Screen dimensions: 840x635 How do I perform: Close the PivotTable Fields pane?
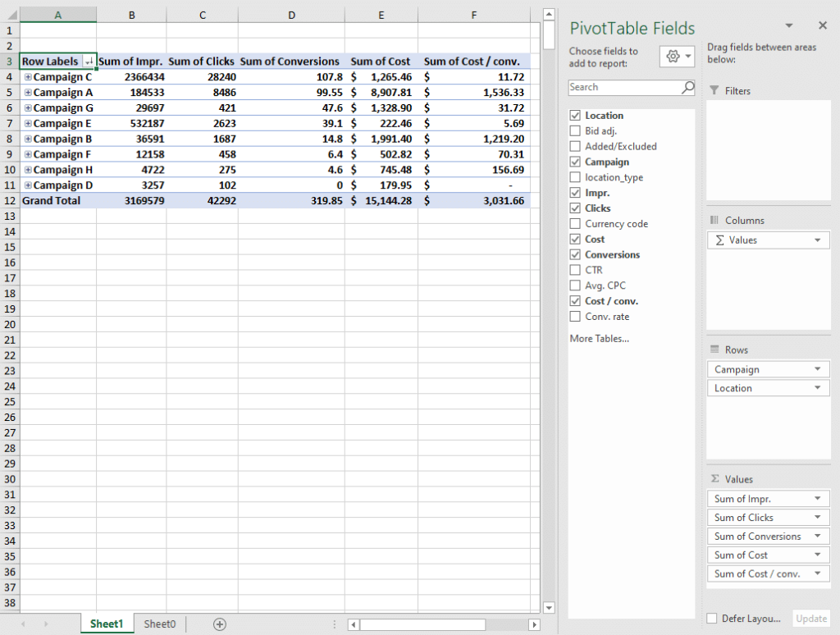pos(824,25)
